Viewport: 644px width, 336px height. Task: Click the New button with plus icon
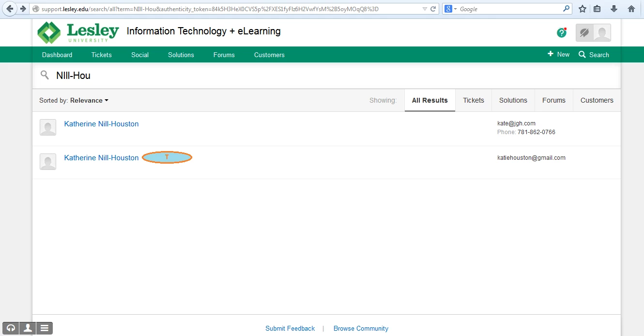pyautogui.click(x=558, y=54)
